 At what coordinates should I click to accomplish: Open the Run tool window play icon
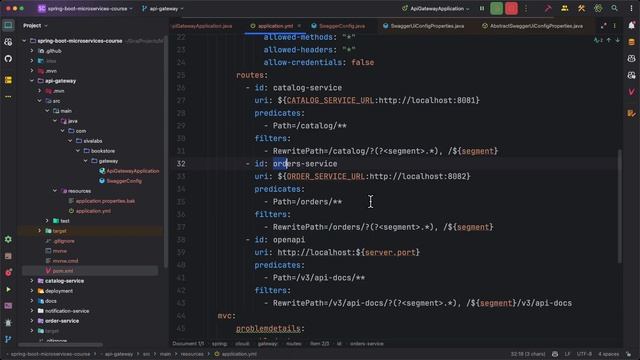(8, 289)
